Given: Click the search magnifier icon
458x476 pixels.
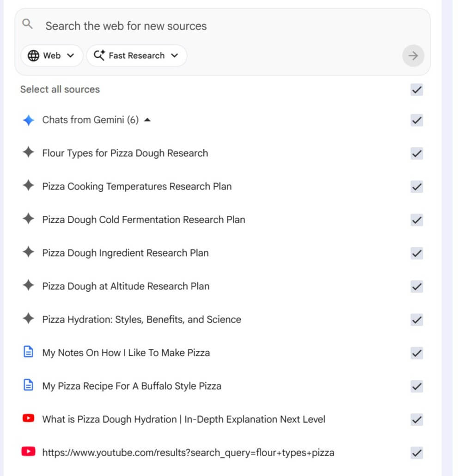Looking at the screenshot, I should pyautogui.click(x=28, y=24).
